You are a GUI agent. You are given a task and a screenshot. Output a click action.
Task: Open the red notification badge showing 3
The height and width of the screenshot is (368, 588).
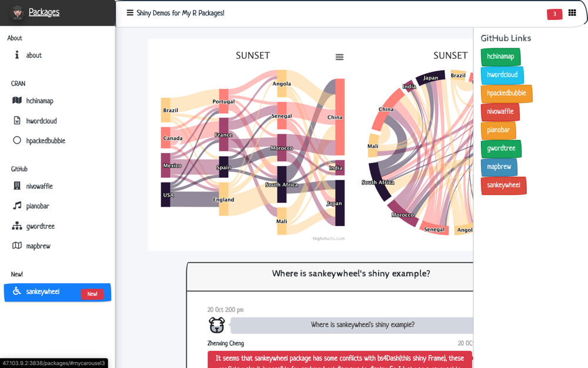[x=554, y=14]
